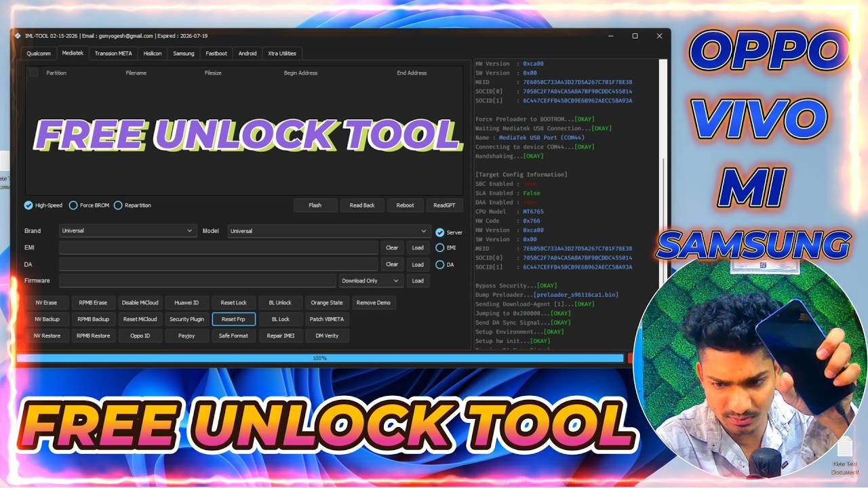Enable the Force BROM option

pos(89,205)
